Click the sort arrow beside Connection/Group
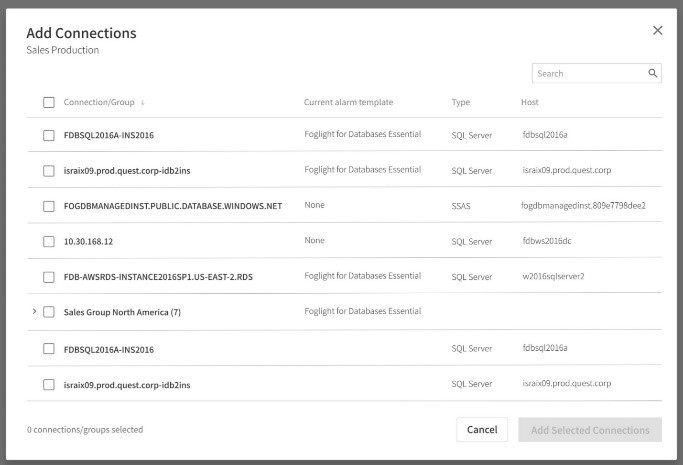 point(142,103)
